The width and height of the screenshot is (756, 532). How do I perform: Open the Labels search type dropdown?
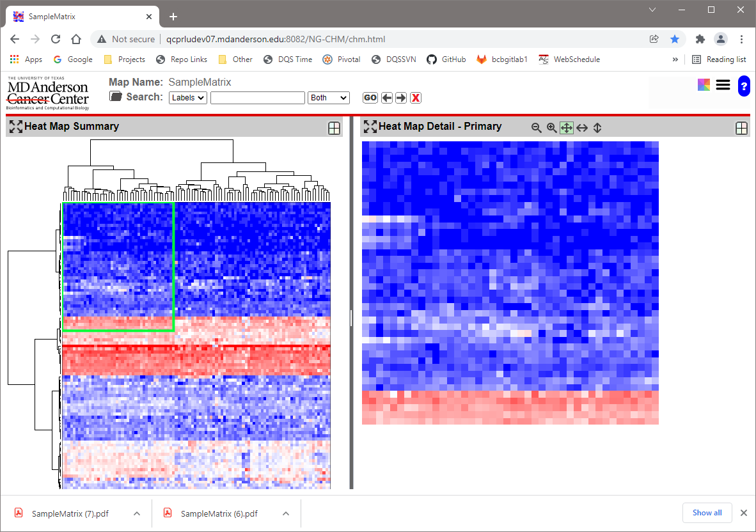(x=187, y=97)
